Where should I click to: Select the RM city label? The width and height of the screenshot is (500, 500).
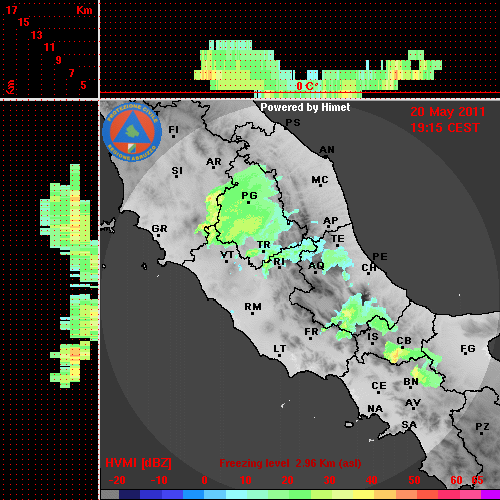point(253,306)
